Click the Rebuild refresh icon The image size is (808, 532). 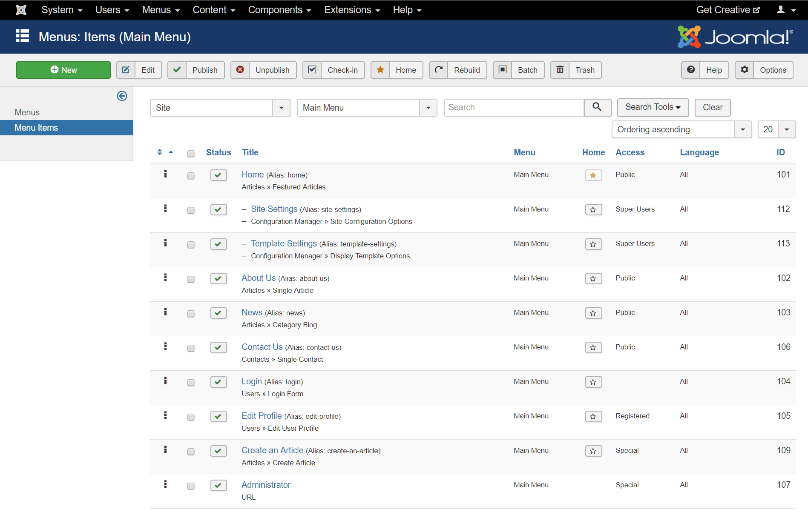(x=439, y=70)
